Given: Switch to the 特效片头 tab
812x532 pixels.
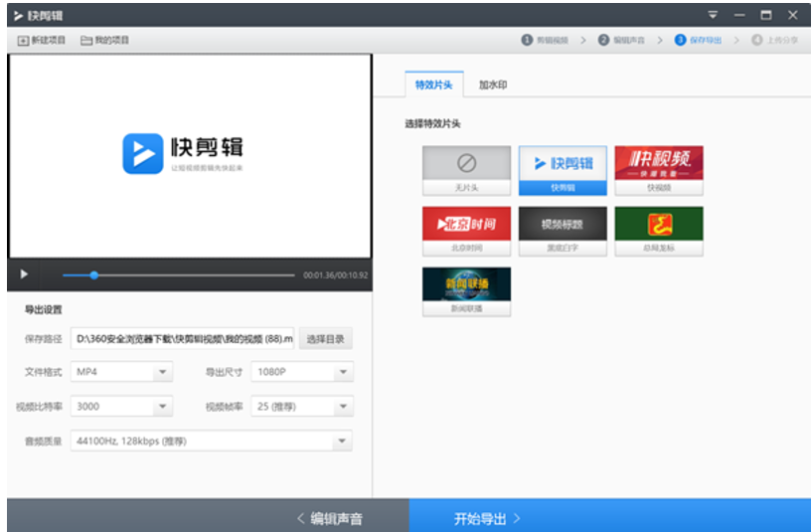Looking at the screenshot, I should point(434,85).
